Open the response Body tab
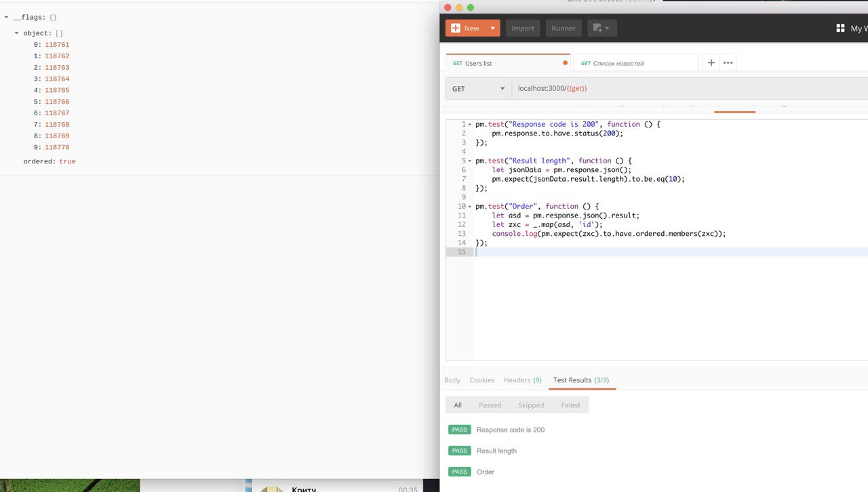 [452, 380]
